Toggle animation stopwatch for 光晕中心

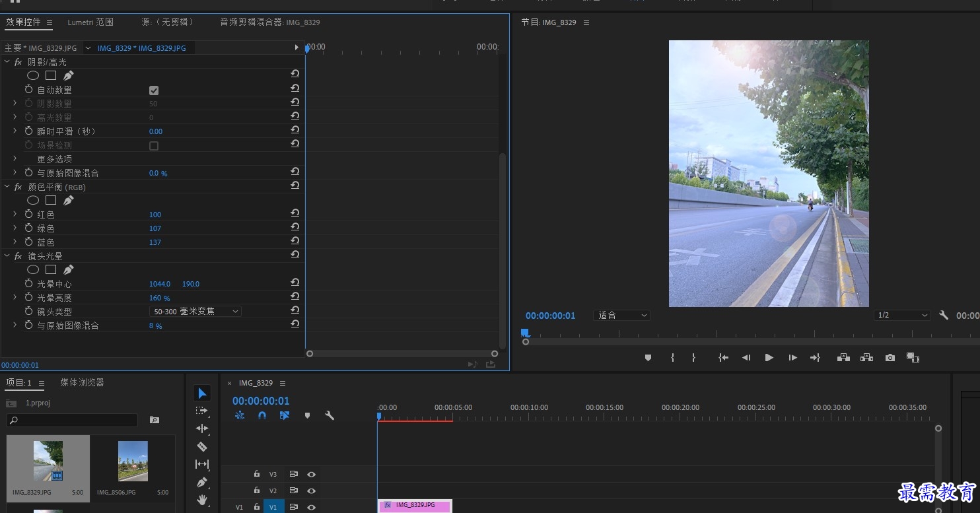(29, 284)
